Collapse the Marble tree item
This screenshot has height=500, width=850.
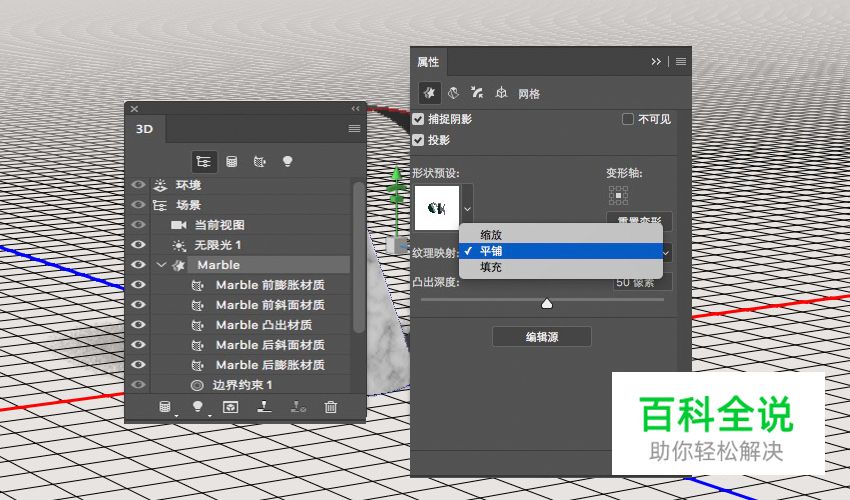(161, 265)
